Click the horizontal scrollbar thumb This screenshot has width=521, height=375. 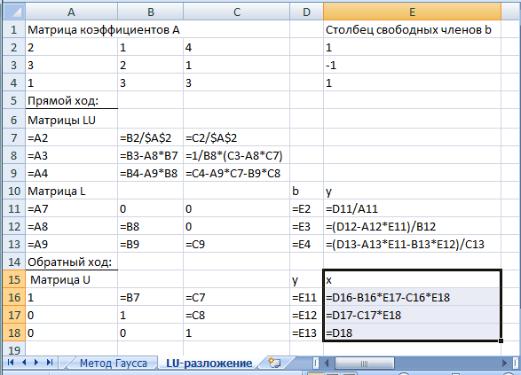(x=364, y=363)
